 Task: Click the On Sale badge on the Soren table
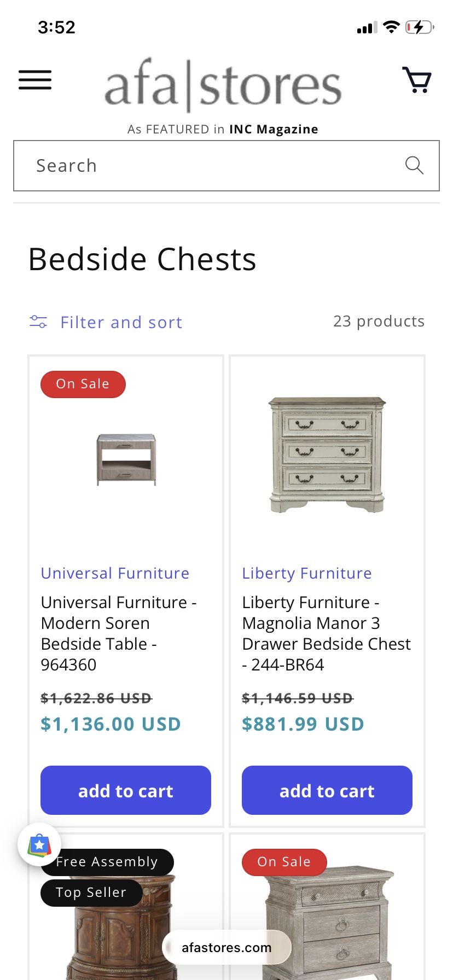click(x=83, y=383)
